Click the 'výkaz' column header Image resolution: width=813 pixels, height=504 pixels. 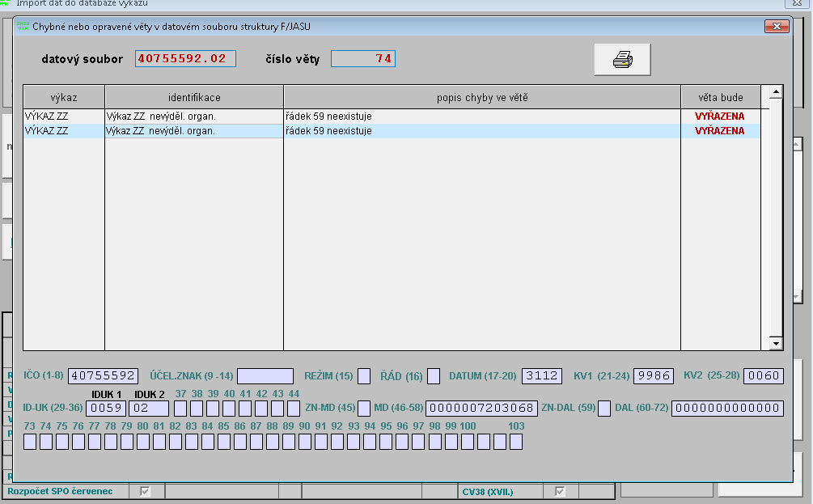64,97
